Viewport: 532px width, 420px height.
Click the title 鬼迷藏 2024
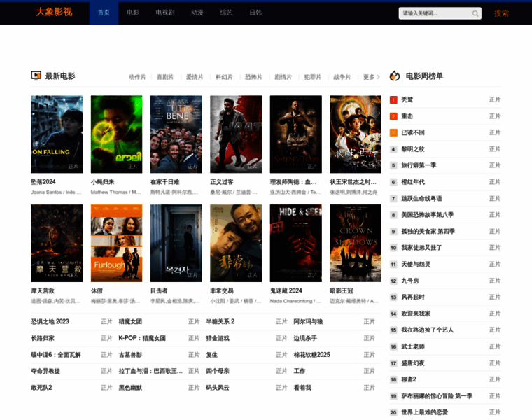tap(286, 290)
